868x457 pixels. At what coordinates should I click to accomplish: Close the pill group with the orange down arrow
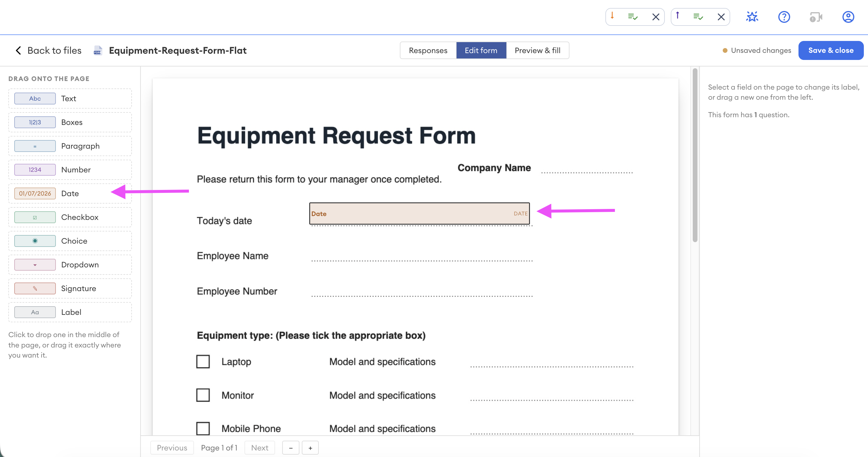[x=656, y=17]
